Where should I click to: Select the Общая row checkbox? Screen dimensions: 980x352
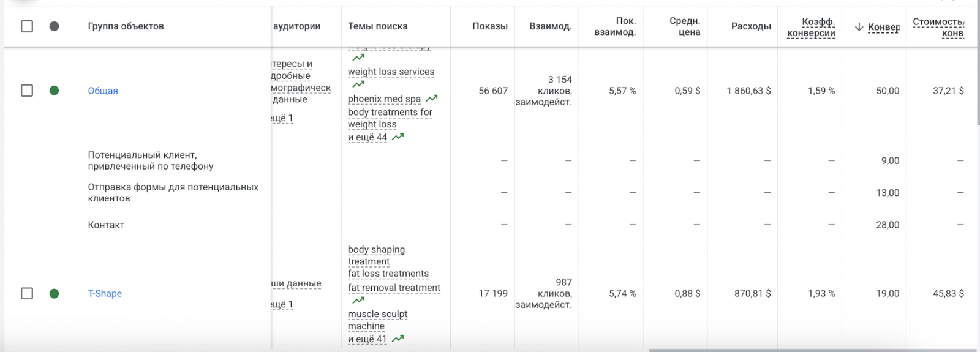[27, 91]
